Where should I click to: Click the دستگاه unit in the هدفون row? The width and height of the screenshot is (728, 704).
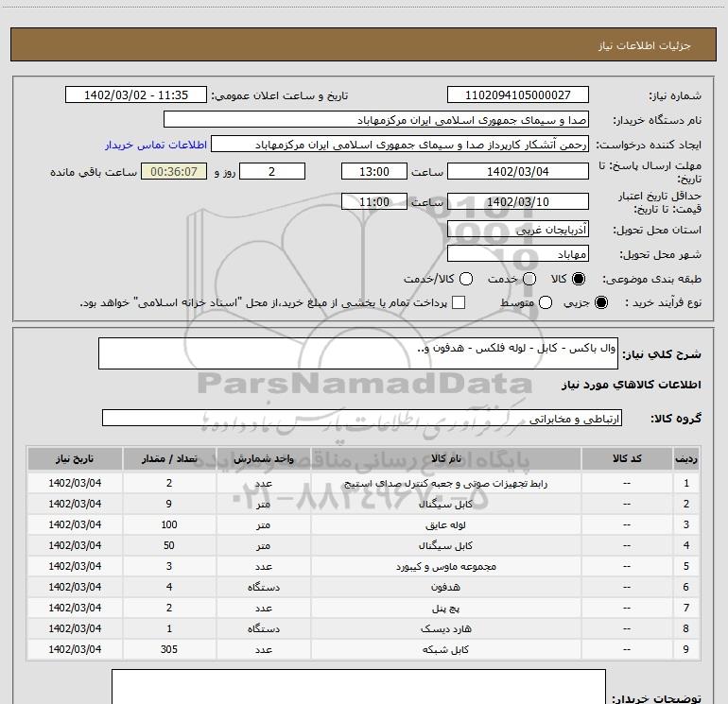click(263, 587)
